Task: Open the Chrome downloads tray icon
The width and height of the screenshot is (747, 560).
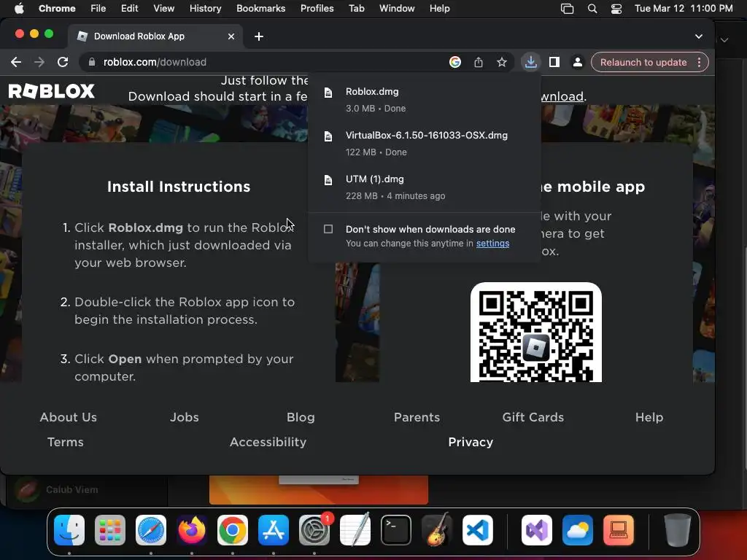Action: pos(531,62)
